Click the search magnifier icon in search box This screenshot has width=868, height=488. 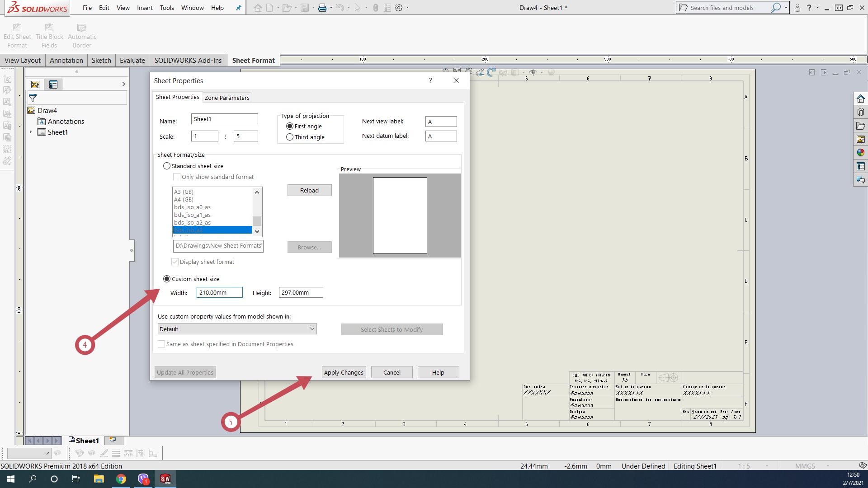(x=776, y=8)
